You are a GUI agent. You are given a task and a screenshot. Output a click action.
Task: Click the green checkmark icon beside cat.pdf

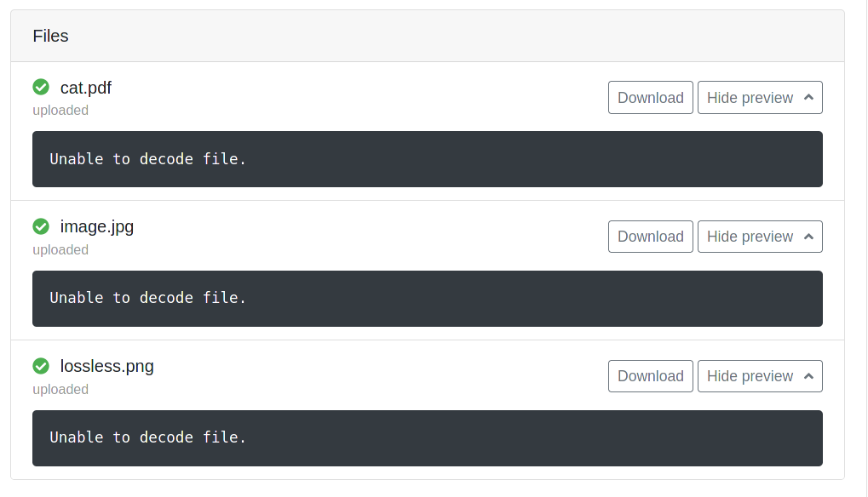pyautogui.click(x=41, y=87)
